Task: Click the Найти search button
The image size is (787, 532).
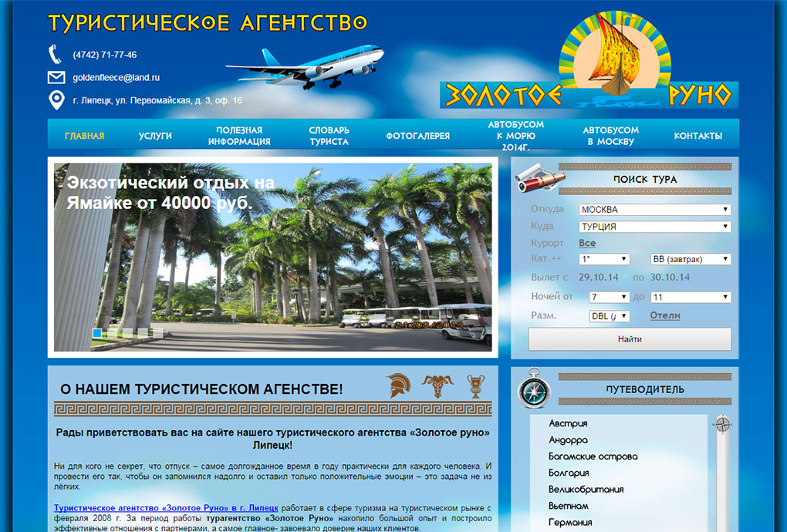Action: point(630,339)
